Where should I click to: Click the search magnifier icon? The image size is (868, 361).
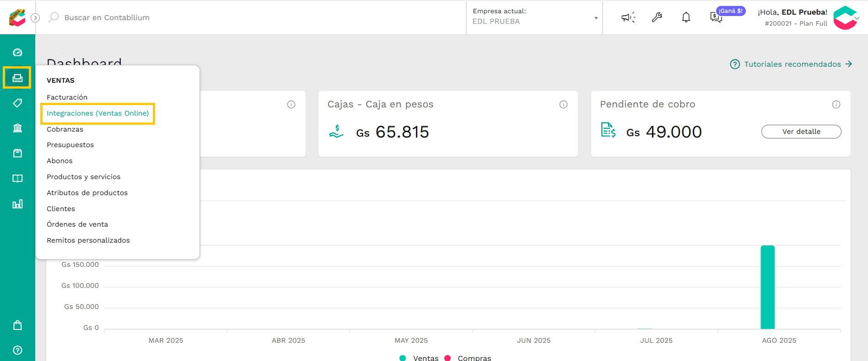[x=54, y=17]
